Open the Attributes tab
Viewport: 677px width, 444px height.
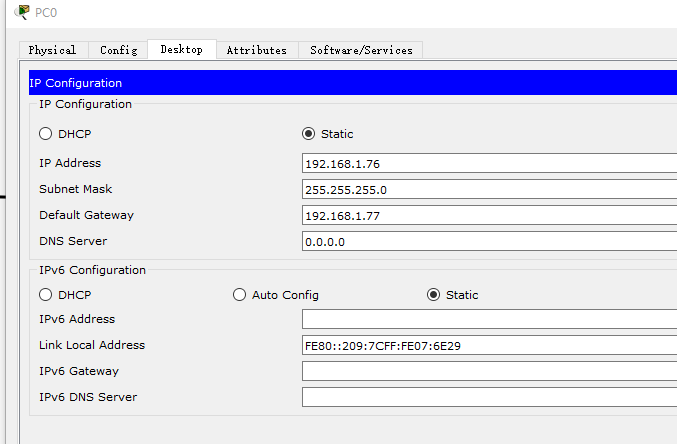coord(256,50)
